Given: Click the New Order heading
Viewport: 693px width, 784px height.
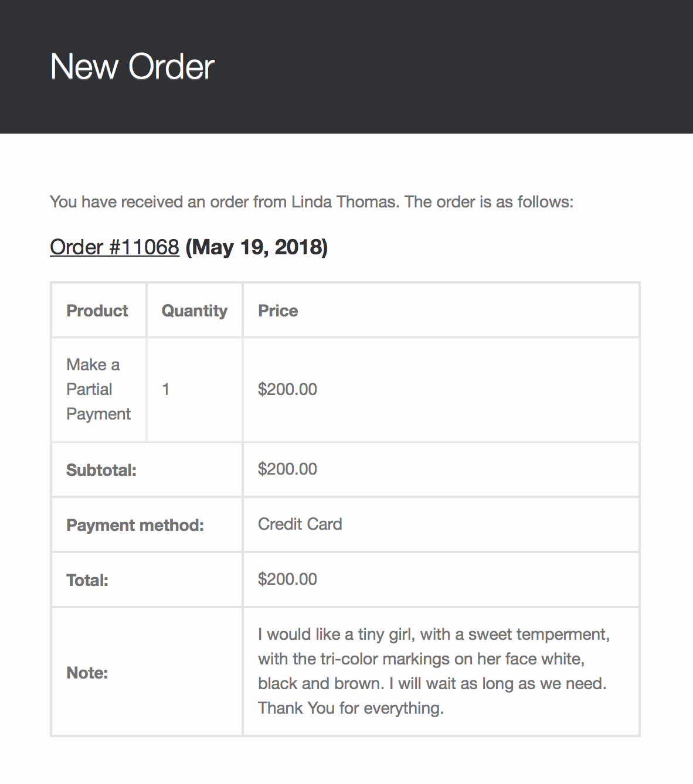Looking at the screenshot, I should click(x=133, y=66).
